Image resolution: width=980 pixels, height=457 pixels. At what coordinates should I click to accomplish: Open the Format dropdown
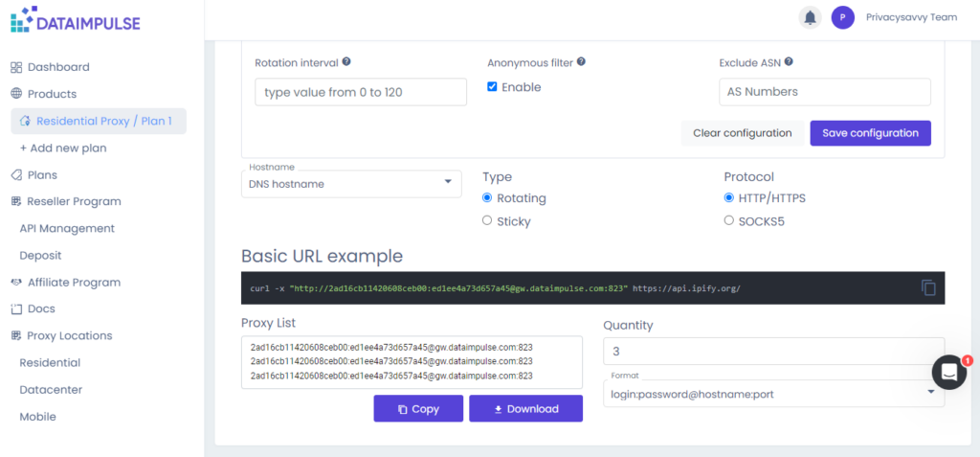click(x=773, y=392)
